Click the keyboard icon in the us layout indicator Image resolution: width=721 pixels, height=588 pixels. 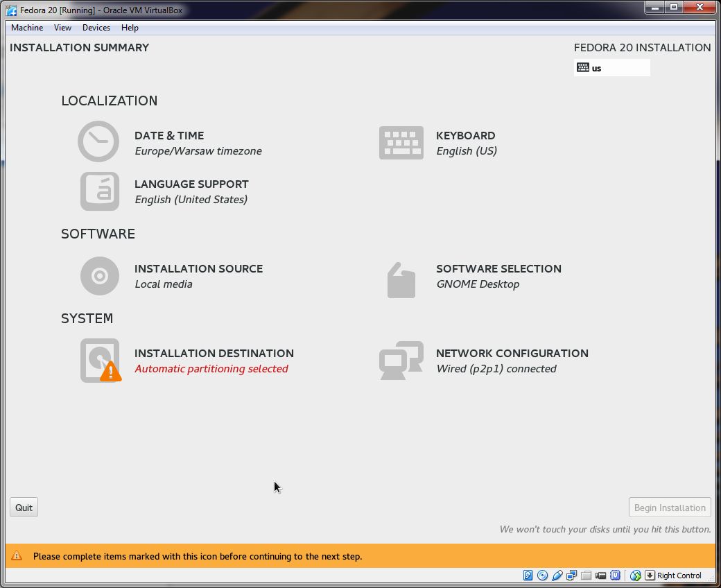pyautogui.click(x=582, y=67)
